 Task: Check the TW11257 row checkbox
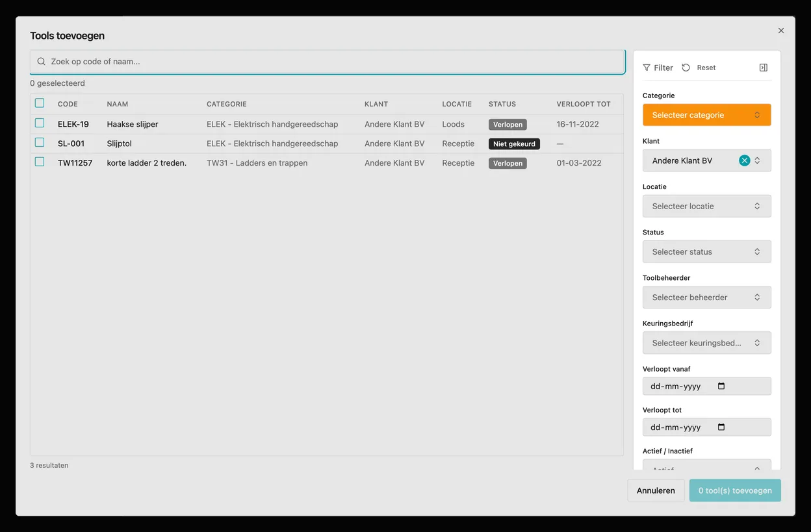(x=40, y=162)
